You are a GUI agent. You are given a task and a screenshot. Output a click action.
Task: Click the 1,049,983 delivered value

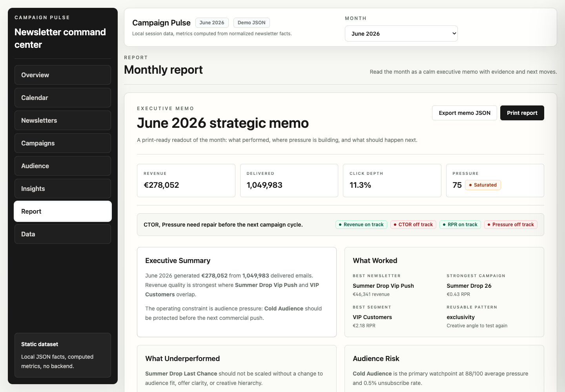(264, 185)
